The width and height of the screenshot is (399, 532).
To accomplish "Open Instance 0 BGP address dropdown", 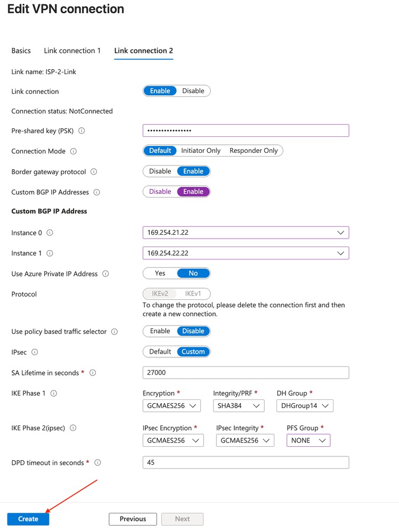I will (x=246, y=233).
